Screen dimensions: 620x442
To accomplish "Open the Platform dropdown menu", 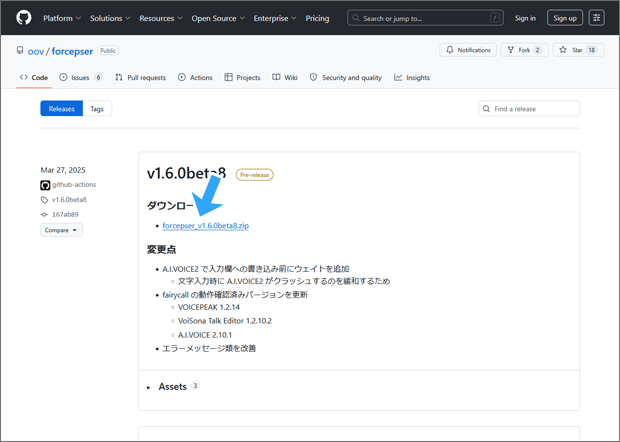I will pos(62,18).
